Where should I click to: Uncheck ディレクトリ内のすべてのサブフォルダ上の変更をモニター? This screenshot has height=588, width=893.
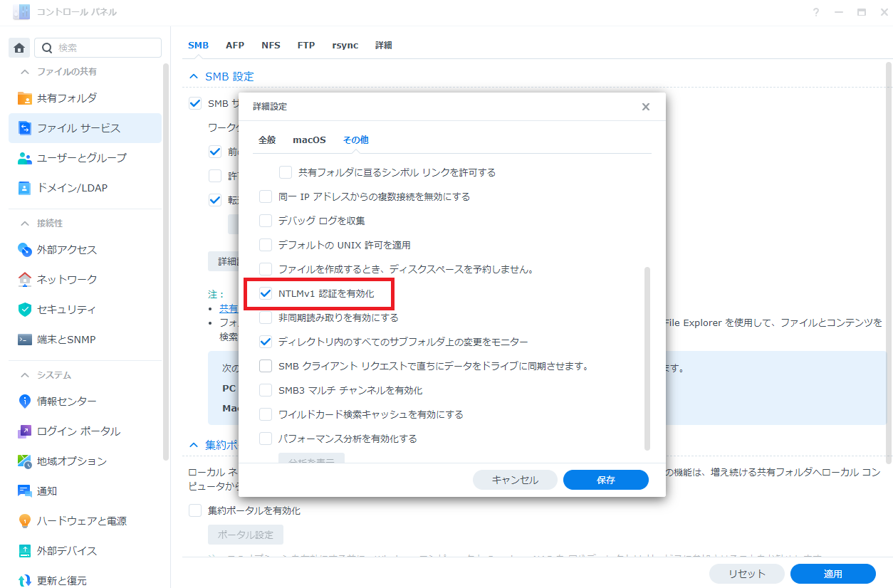(266, 342)
